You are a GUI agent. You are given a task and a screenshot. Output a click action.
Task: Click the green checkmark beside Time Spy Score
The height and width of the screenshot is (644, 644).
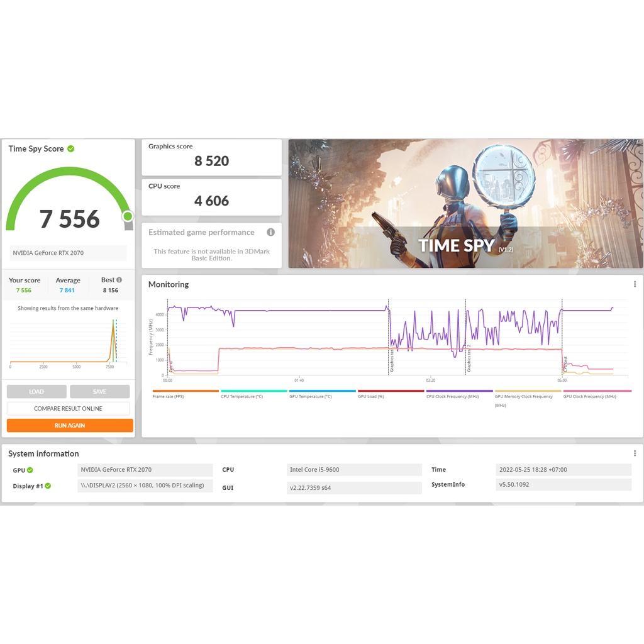[71, 149]
